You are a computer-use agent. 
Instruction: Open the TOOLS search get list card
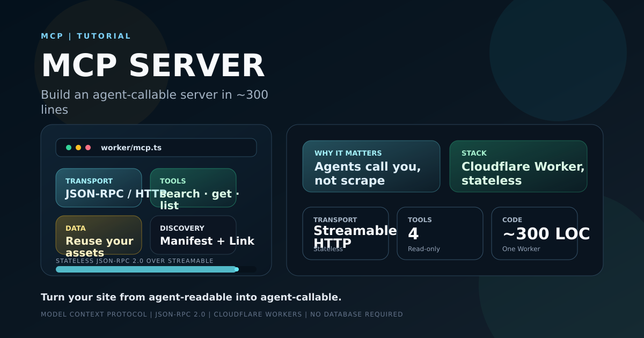193,188
